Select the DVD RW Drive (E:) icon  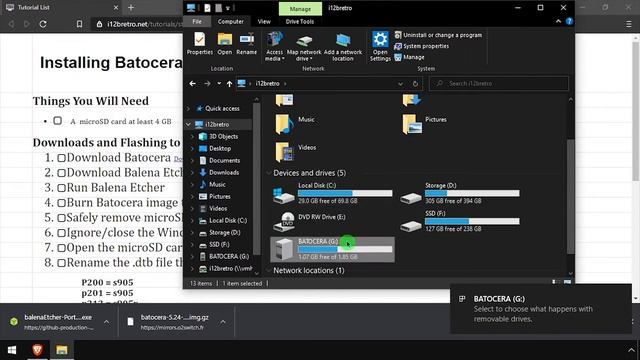[x=283, y=222]
